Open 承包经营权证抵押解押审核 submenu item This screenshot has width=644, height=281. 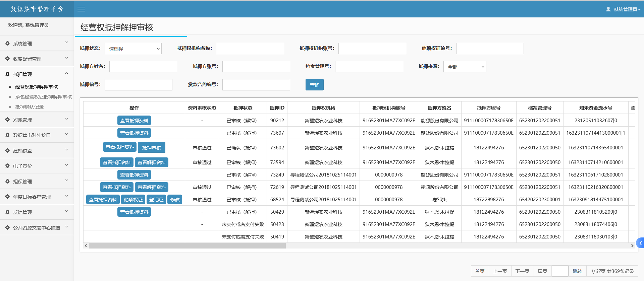pyautogui.click(x=44, y=97)
